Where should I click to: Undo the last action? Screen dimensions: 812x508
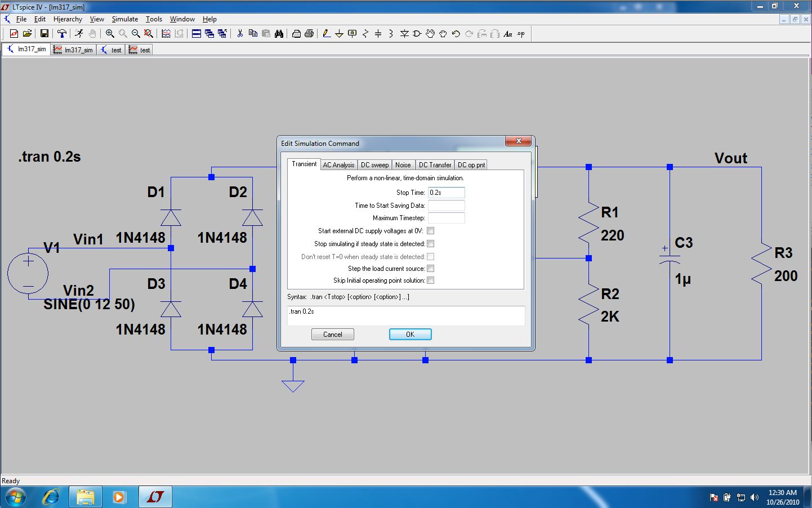(455, 34)
